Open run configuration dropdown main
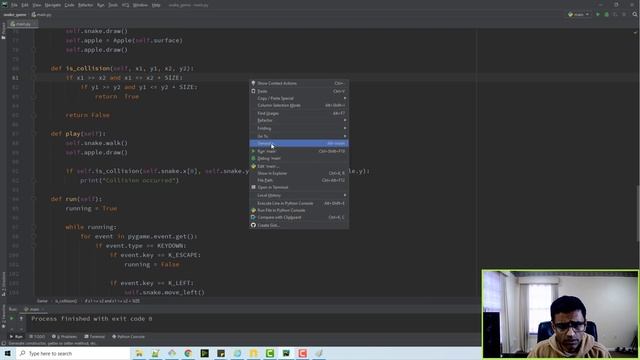 click(x=579, y=15)
